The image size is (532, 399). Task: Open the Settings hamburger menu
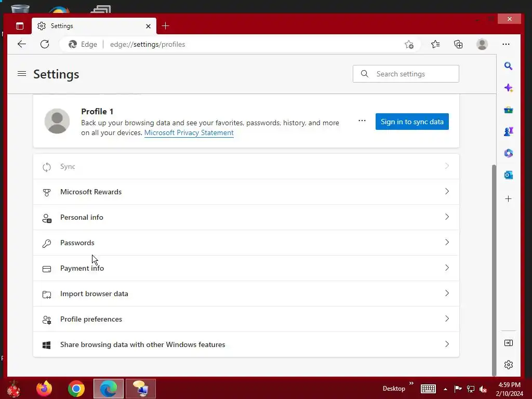pos(22,74)
